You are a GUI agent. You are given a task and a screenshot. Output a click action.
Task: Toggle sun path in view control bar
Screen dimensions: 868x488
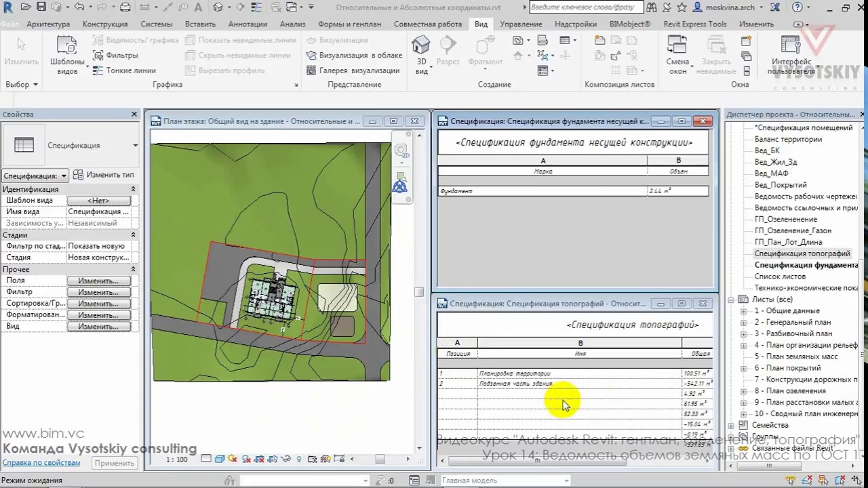[234, 459]
